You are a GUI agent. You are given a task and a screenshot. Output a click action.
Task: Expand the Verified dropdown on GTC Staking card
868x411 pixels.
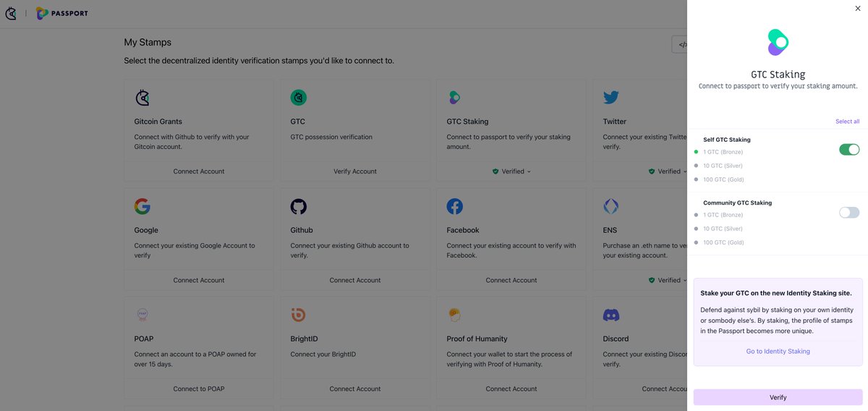[x=511, y=171]
